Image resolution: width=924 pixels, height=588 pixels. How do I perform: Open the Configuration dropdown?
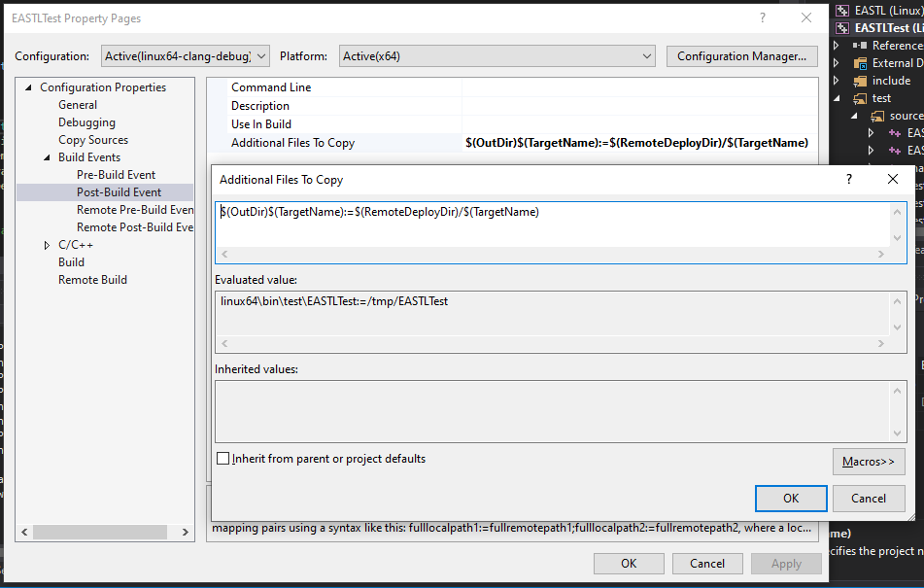(x=258, y=55)
